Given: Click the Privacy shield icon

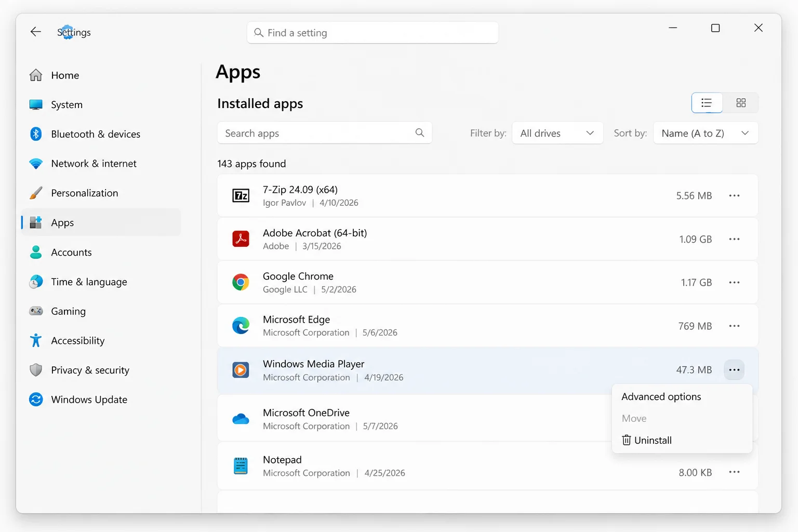Looking at the screenshot, I should pyautogui.click(x=36, y=370).
